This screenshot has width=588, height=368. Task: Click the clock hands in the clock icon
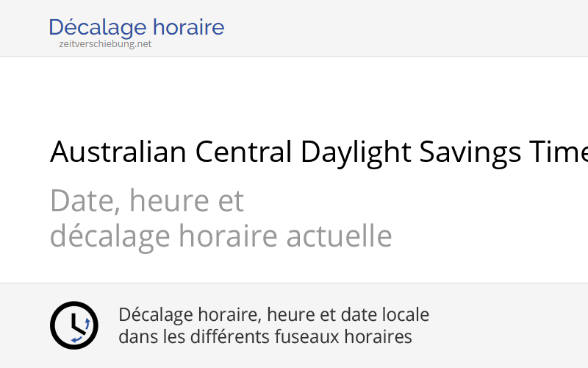[73, 322]
